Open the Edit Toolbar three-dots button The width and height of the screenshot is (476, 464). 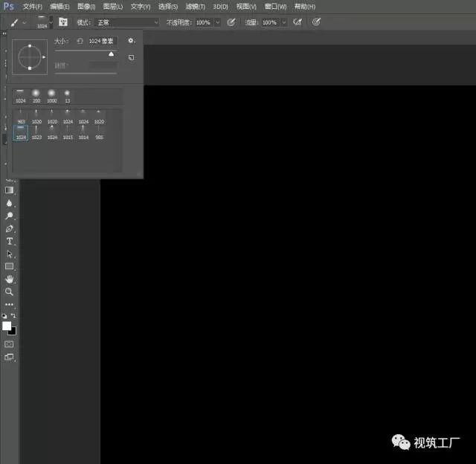point(9,304)
